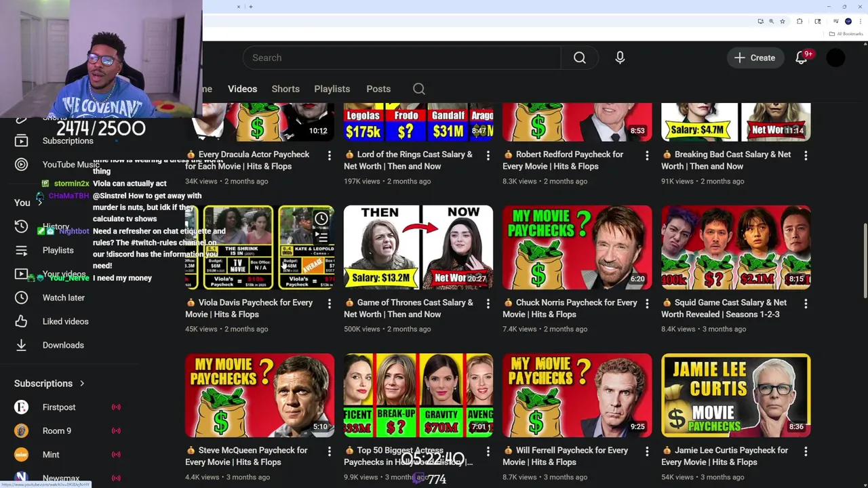The image size is (868, 488).
Task: Open the Subscriptions sidebar icon
Action: pyautogui.click(x=21, y=140)
